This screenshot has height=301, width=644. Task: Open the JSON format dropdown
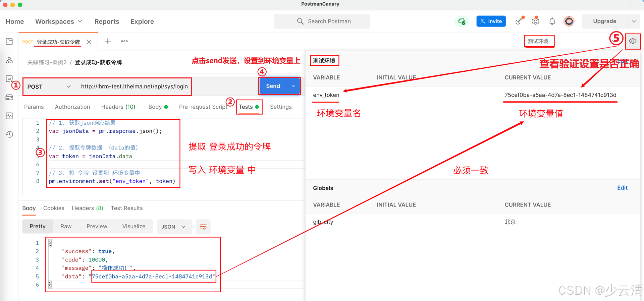pyautogui.click(x=174, y=227)
